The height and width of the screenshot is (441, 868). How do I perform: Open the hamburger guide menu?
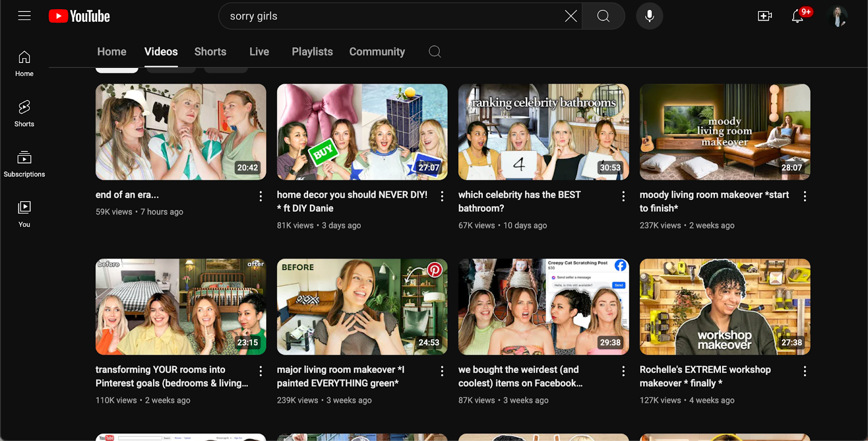click(x=24, y=16)
